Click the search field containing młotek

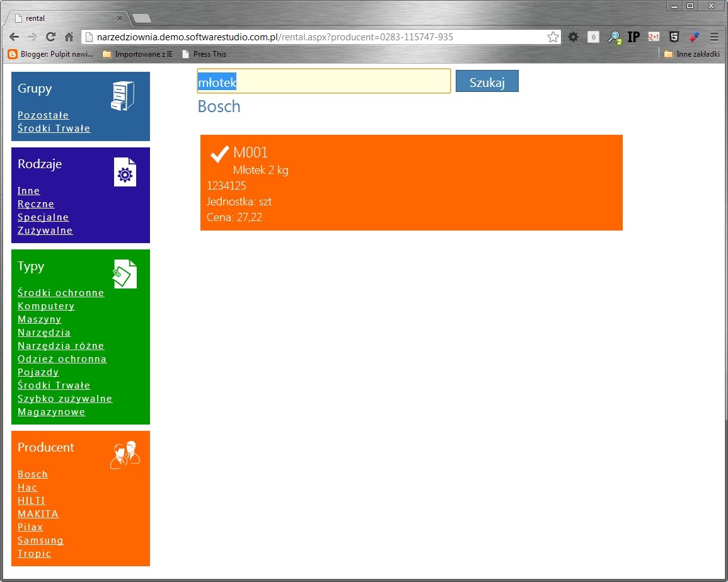click(x=323, y=81)
